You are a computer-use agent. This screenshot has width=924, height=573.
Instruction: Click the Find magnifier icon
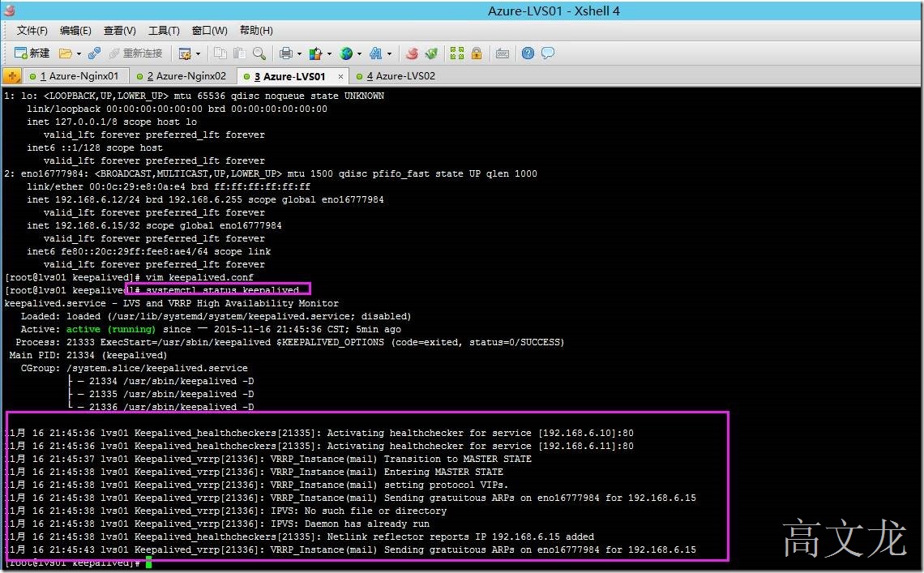click(259, 53)
